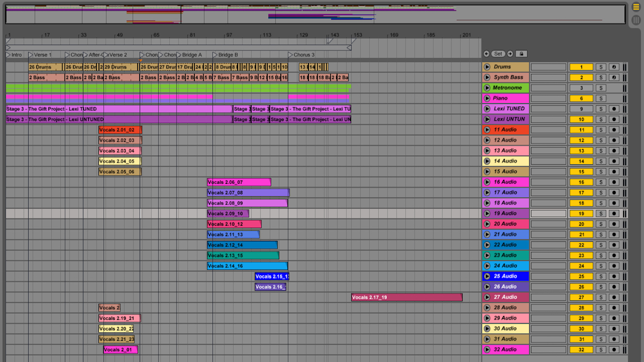Image resolution: width=644 pixels, height=362 pixels.
Task: Solo the Metronome track
Action: tap(601, 88)
